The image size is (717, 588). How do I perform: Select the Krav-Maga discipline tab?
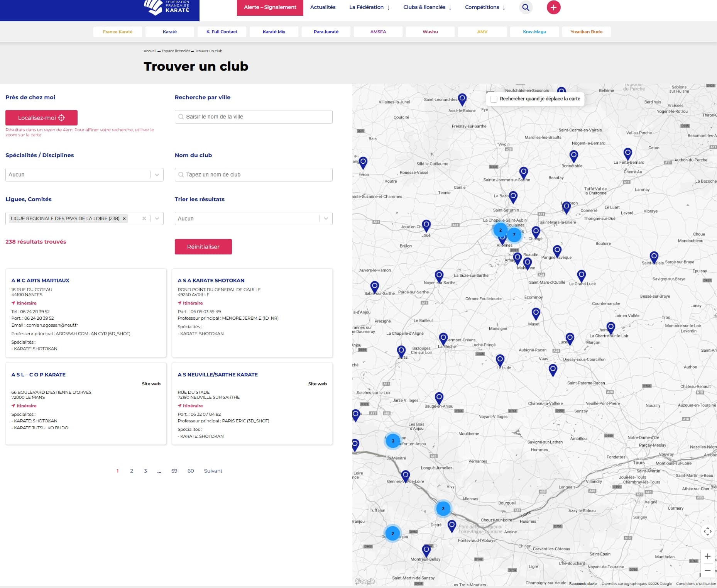[534, 32]
